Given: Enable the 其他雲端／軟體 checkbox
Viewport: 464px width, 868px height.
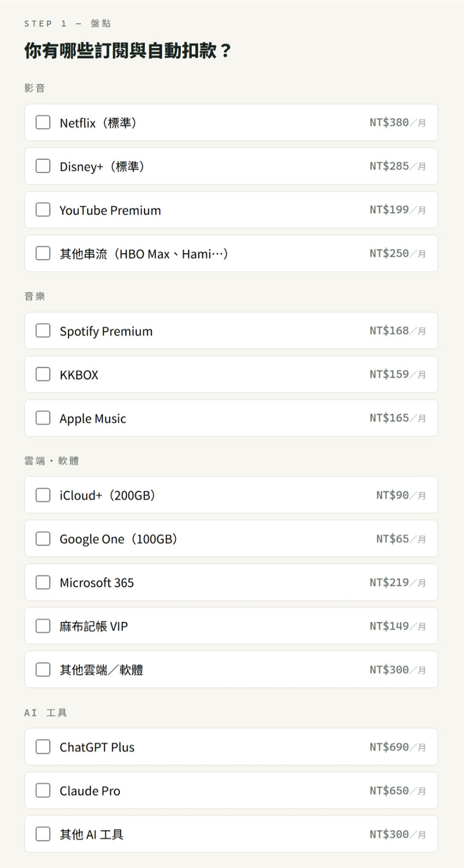Looking at the screenshot, I should click(43, 670).
